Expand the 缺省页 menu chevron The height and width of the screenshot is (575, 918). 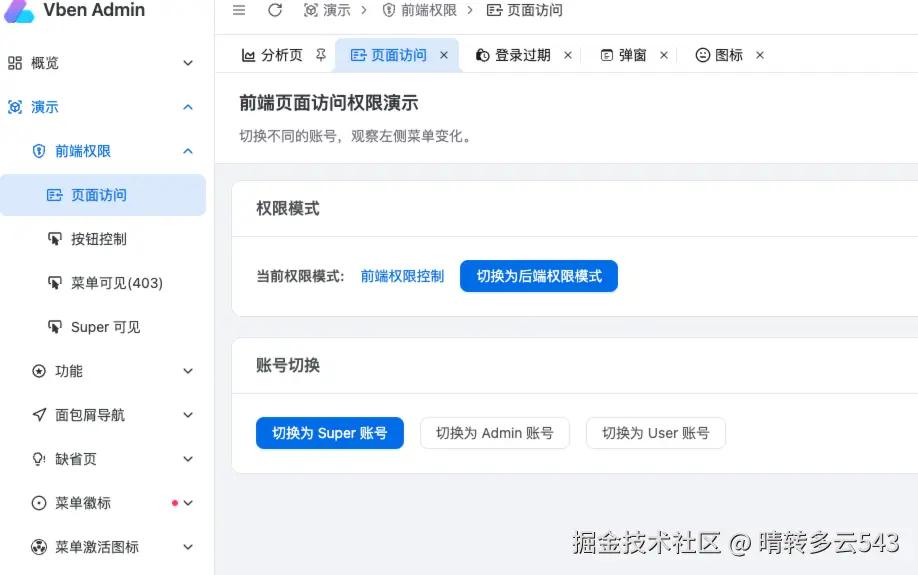click(x=188, y=459)
